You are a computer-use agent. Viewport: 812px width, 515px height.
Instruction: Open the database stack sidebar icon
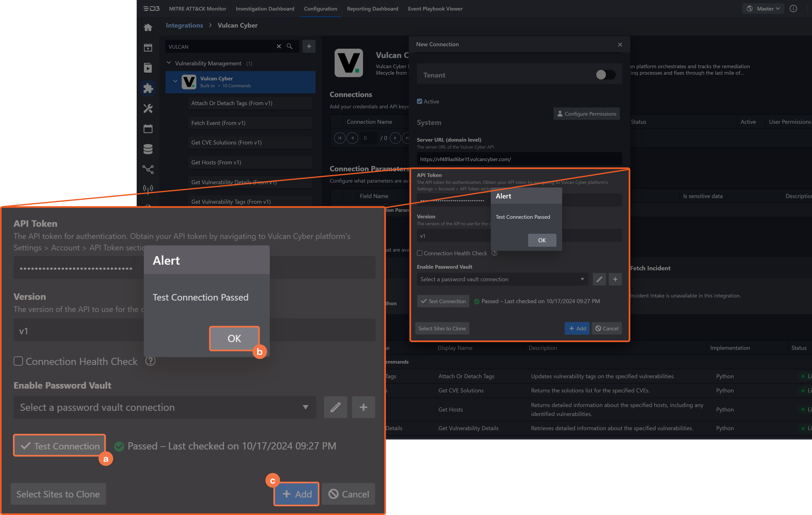pyautogui.click(x=148, y=149)
